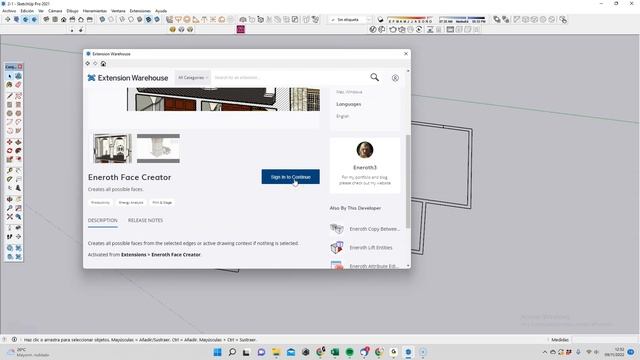Click the Extension Warehouse vertical scrollbar
The image size is (640, 360).
click(408, 181)
